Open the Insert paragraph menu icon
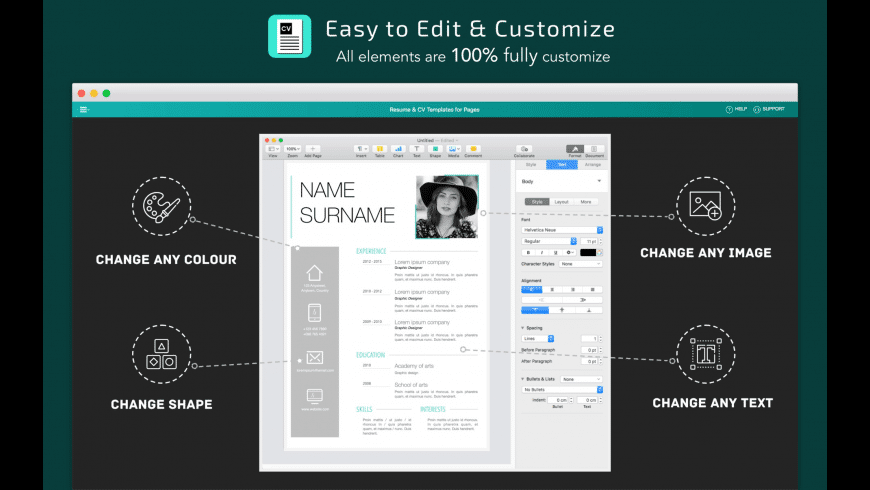870x490 pixels. pos(361,149)
